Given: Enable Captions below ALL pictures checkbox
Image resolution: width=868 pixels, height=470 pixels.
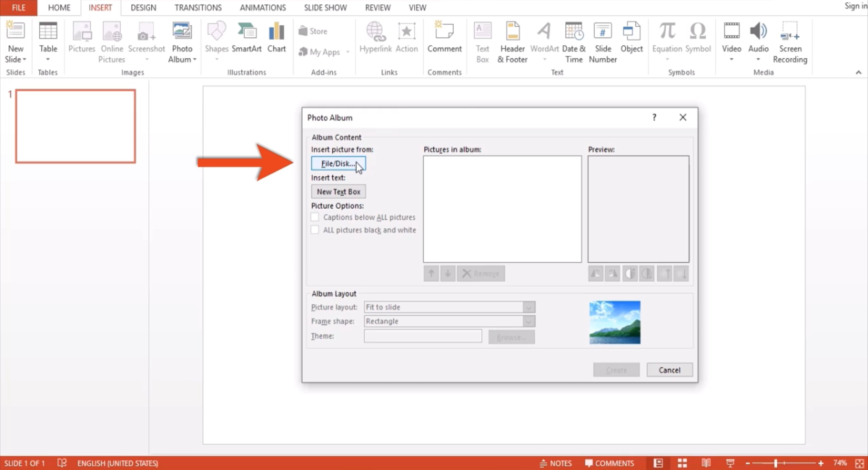Looking at the screenshot, I should pyautogui.click(x=315, y=217).
